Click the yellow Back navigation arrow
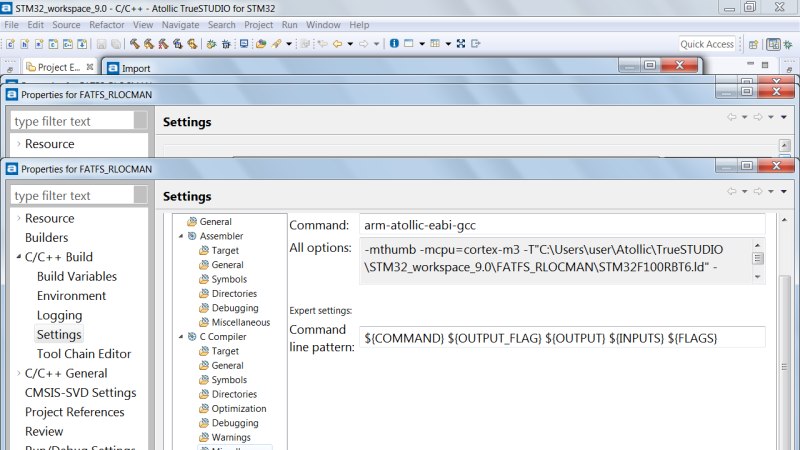The height and width of the screenshot is (450, 800). [x=337, y=44]
